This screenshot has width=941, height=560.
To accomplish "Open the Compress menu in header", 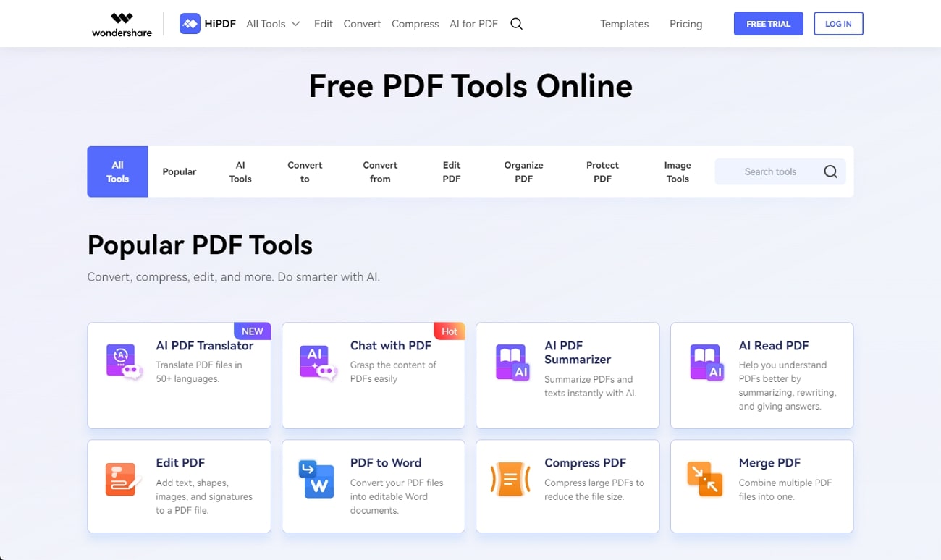I will [x=415, y=24].
